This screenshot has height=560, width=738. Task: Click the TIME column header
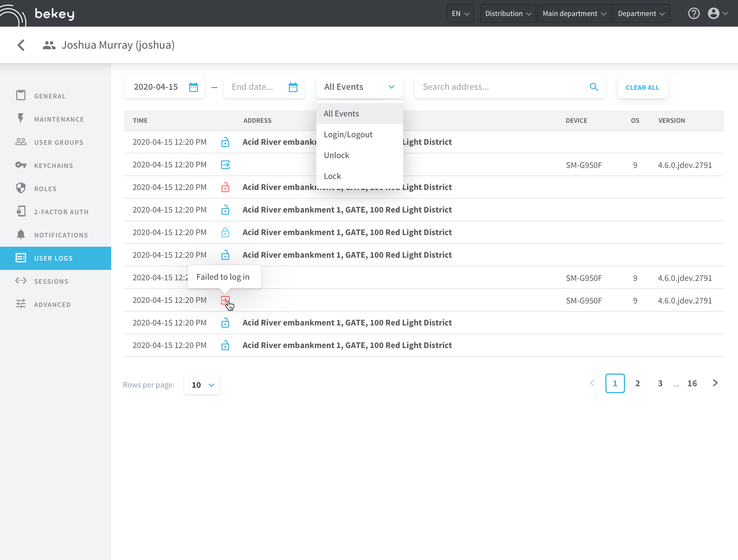click(x=140, y=120)
